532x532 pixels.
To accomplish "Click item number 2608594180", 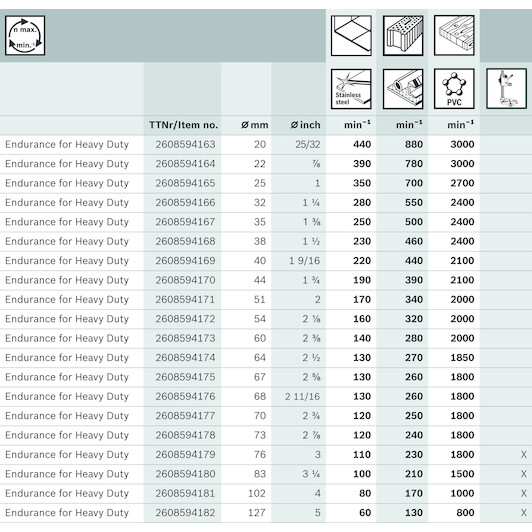I will click(x=185, y=474).
